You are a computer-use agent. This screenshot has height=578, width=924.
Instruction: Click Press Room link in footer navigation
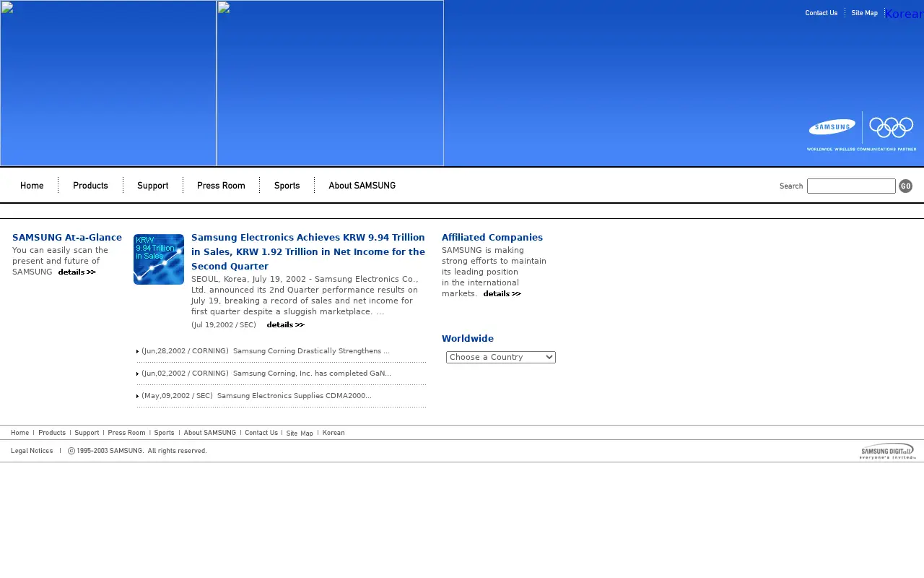[x=126, y=433]
